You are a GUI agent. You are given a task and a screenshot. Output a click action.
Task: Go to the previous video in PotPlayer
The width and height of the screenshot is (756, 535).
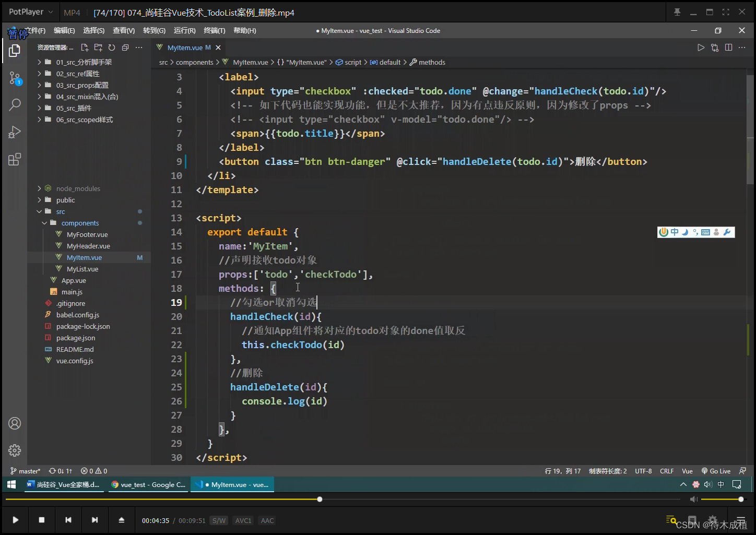(x=68, y=520)
